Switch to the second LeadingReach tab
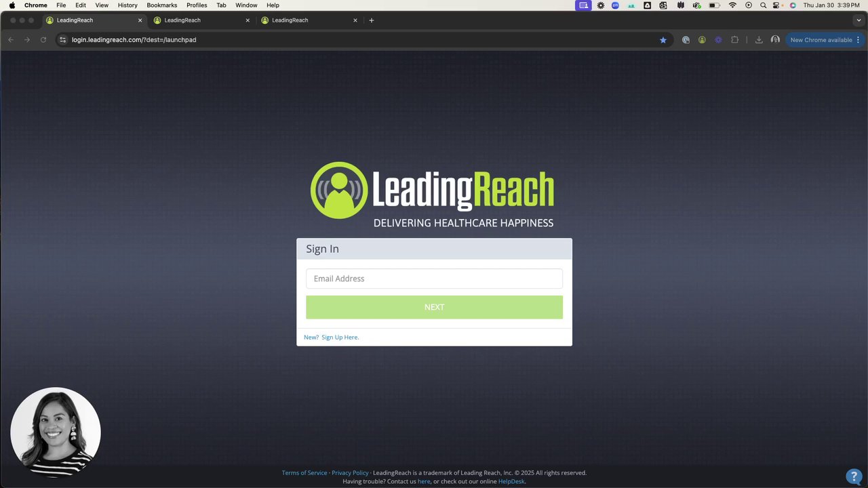 point(202,20)
